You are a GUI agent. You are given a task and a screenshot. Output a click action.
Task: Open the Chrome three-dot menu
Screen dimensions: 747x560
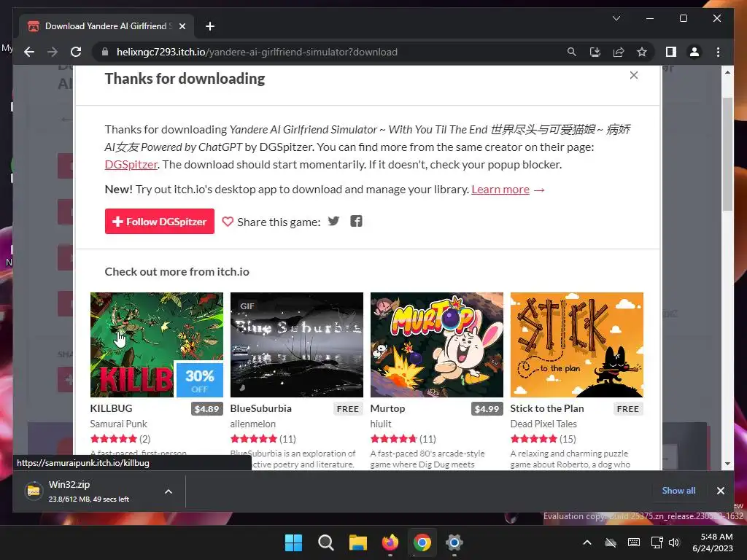click(x=718, y=52)
